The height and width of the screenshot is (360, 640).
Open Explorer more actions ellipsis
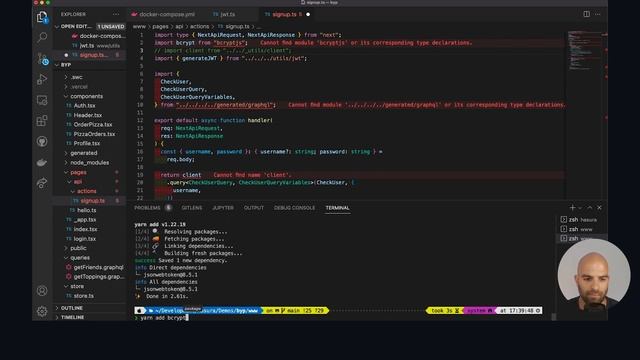116,14
